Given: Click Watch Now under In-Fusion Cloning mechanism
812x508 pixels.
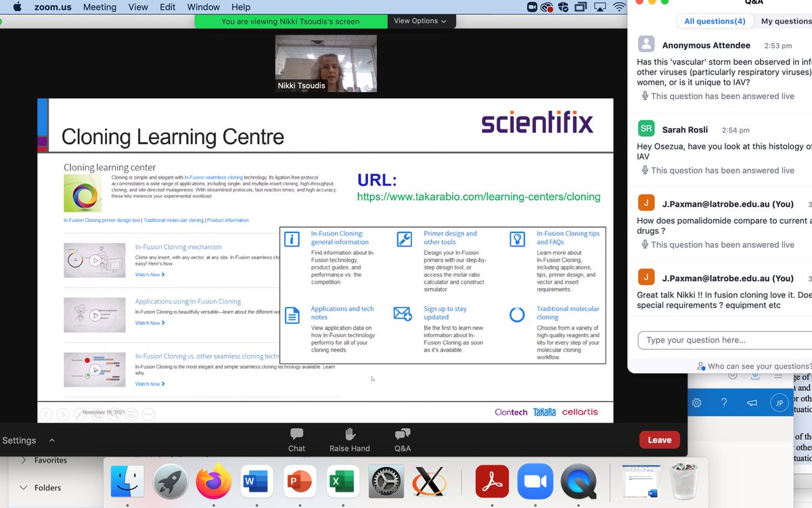Looking at the screenshot, I should [x=150, y=274].
